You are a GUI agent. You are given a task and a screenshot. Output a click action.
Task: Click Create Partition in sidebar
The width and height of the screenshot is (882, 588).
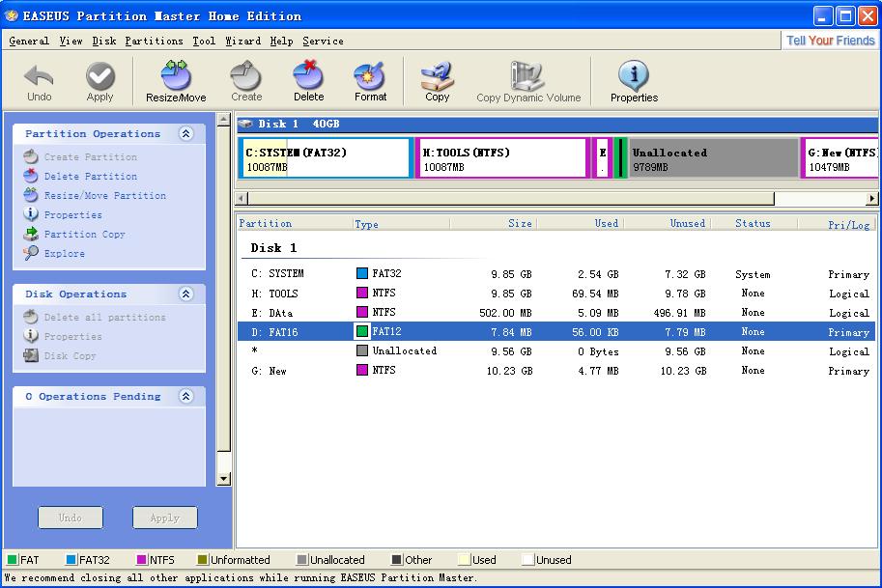click(x=81, y=156)
